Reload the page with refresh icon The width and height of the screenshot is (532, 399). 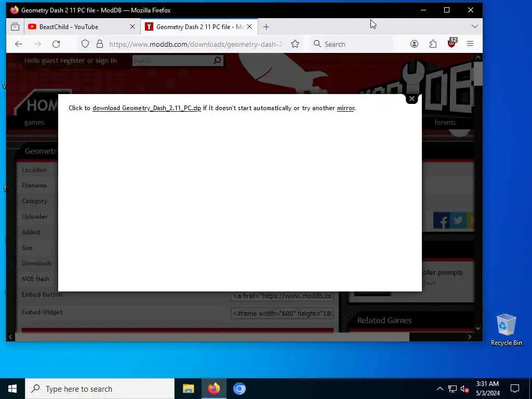(56, 44)
